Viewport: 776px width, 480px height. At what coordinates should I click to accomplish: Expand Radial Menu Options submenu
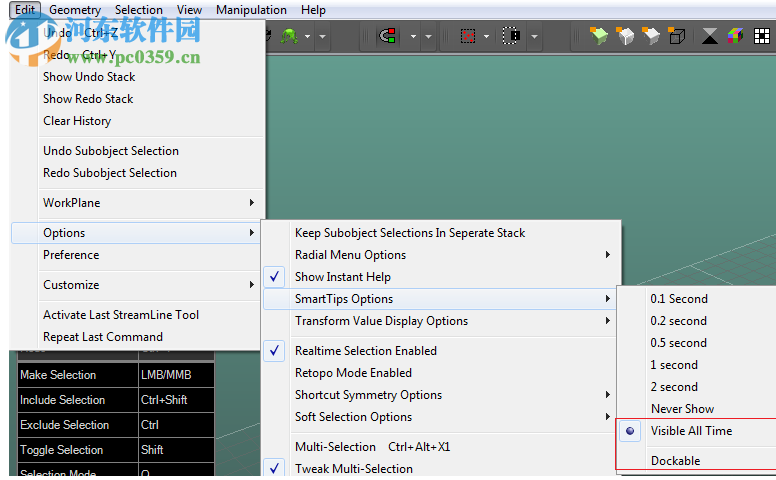tap(608, 254)
